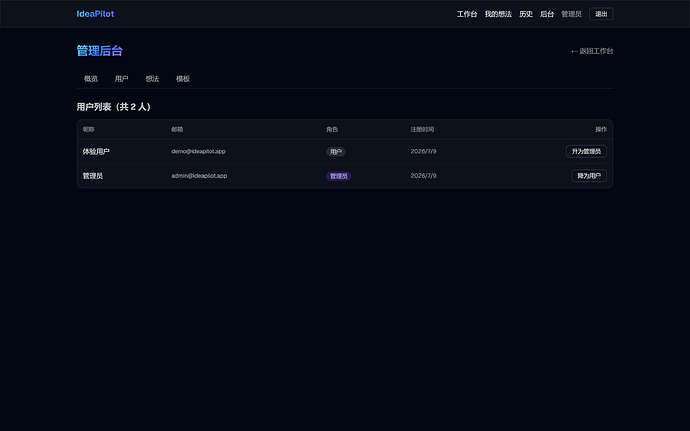This screenshot has width=690, height=431.
Task: Click the purple 管理员 role badge
Action: 338,176
